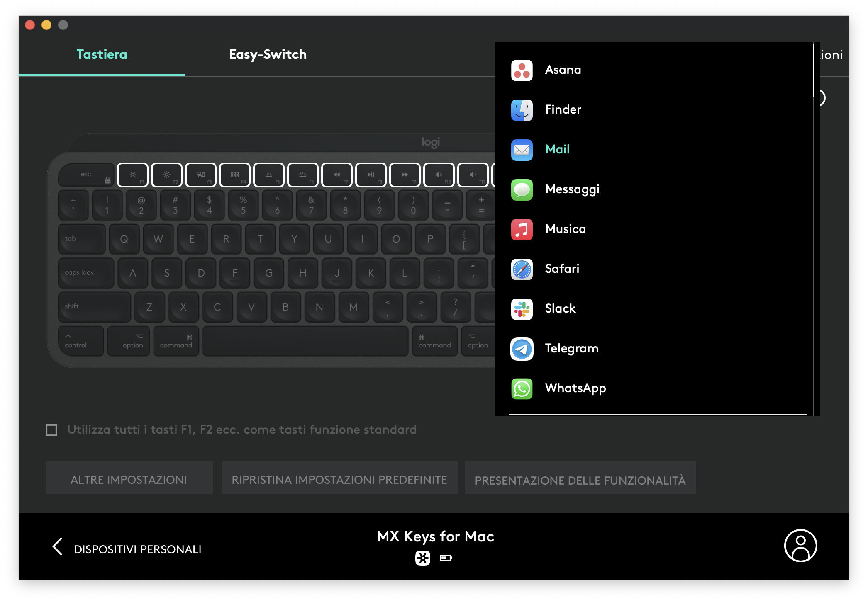868x602 pixels.
Task: Select the F2 brightness up key
Action: (x=167, y=175)
